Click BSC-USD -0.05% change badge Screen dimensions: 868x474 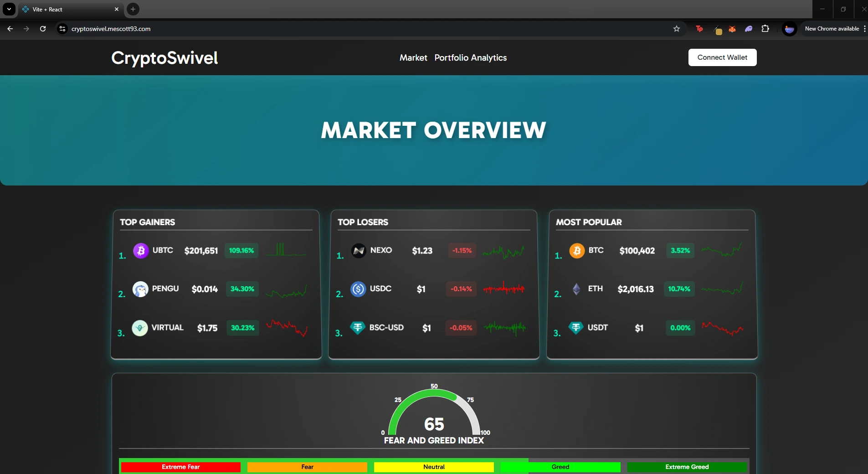click(x=461, y=328)
